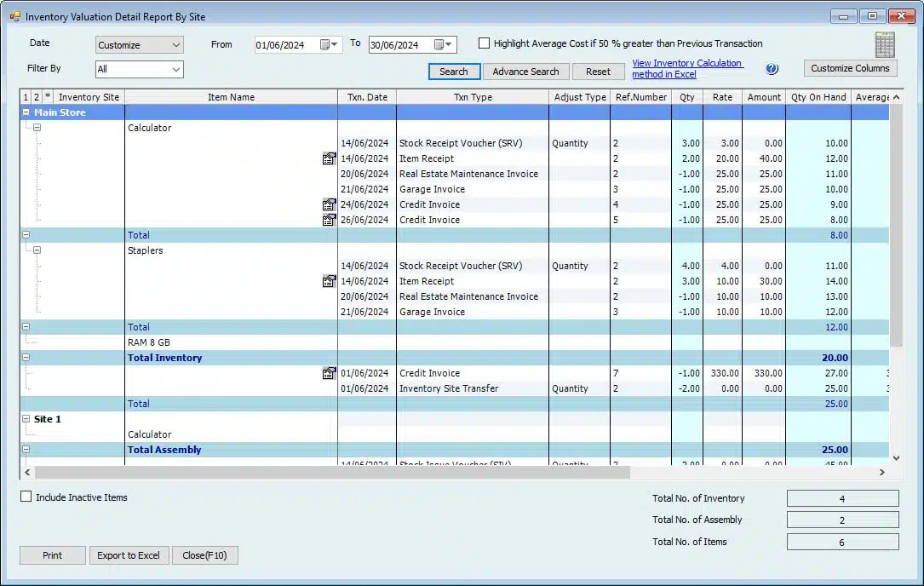Open document icon beside 24/06/2024 Credit Invoice
The image size is (924, 586).
point(329,204)
